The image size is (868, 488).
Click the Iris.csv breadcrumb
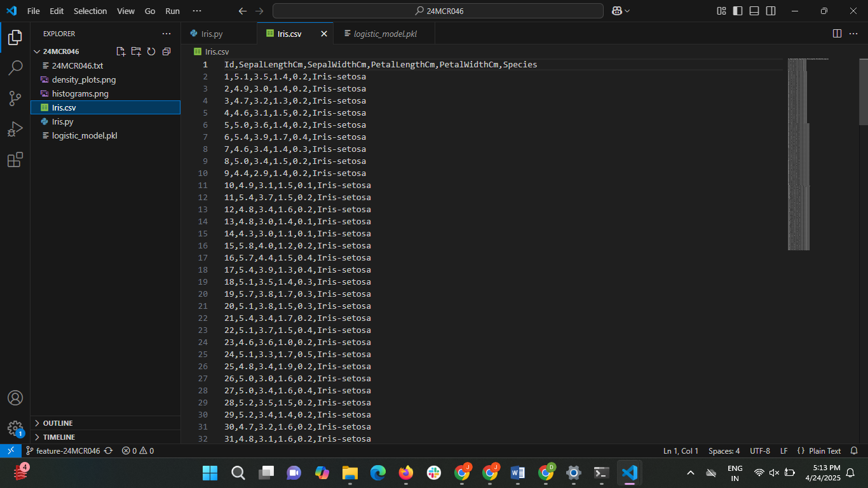(x=212, y=51)
